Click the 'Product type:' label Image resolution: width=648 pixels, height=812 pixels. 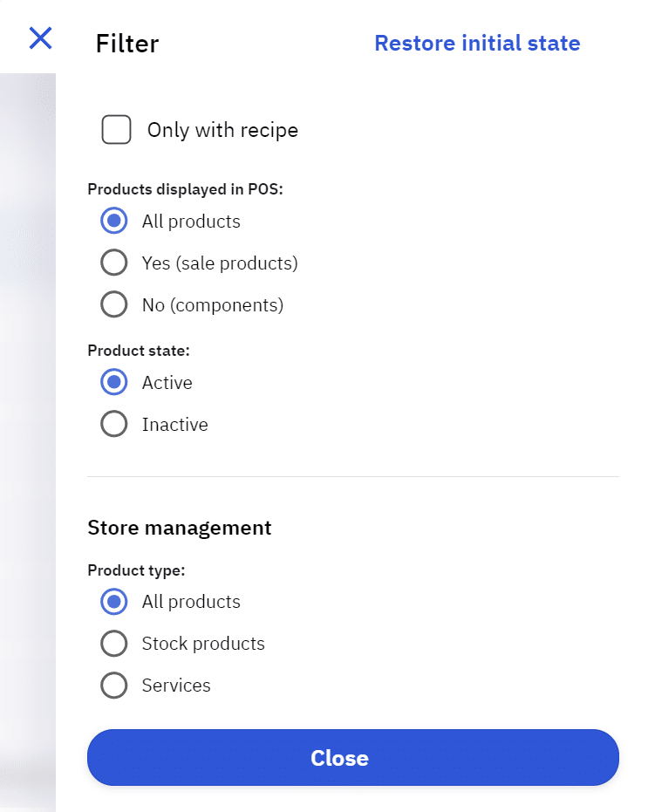pyautogui.click(x=136, y=570)
